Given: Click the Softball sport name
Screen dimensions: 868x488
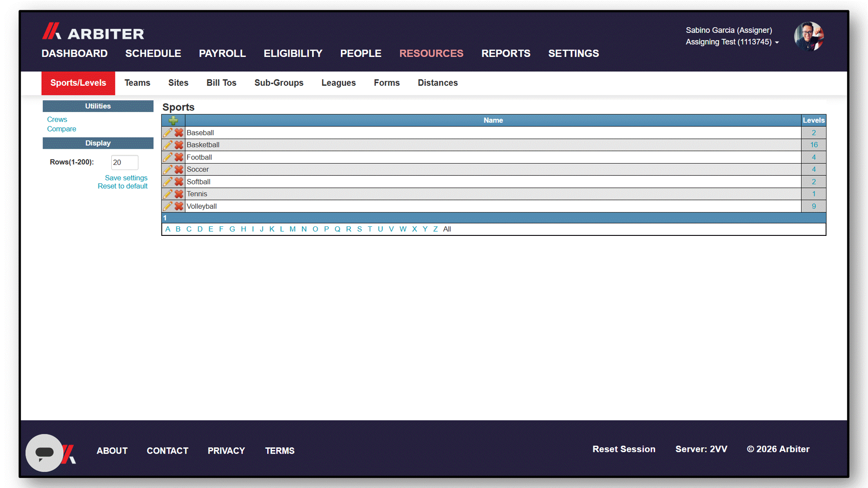Looking at the screenshot, I should [x=198, y=182].
